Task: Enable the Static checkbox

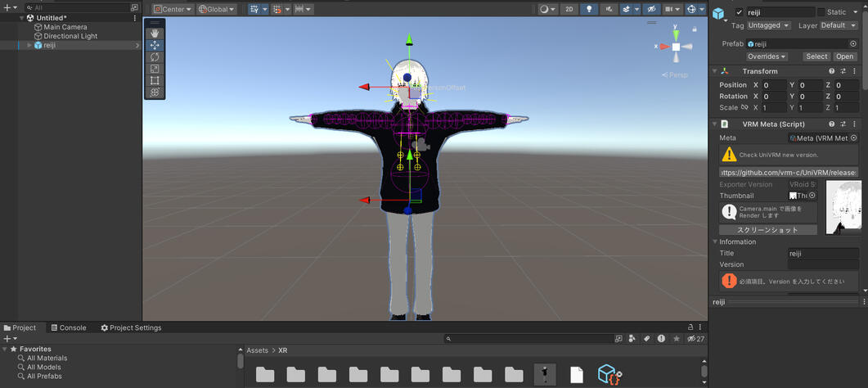Action: pos(821,12)
